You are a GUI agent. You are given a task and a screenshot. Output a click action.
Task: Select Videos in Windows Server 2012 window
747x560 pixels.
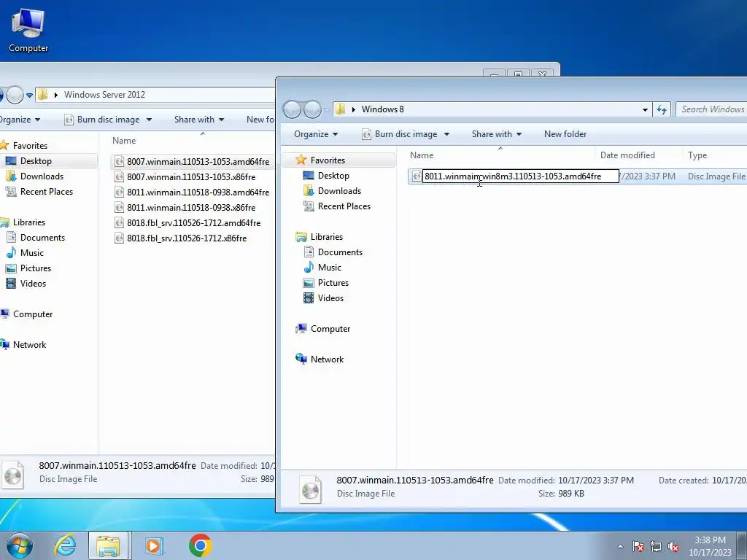33,284
